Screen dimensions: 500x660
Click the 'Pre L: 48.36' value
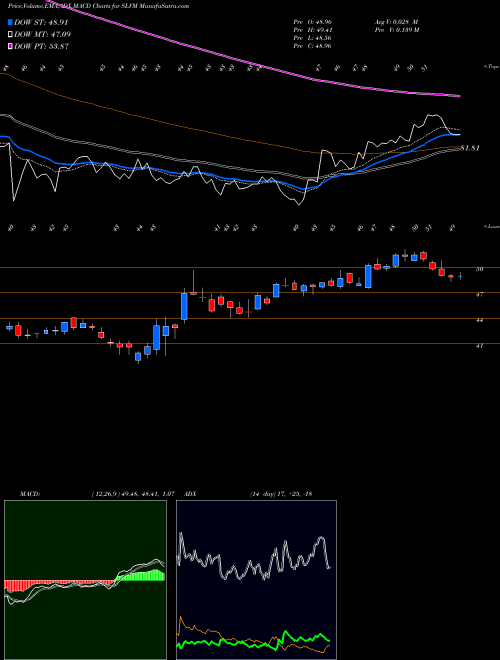pos(313,38)
